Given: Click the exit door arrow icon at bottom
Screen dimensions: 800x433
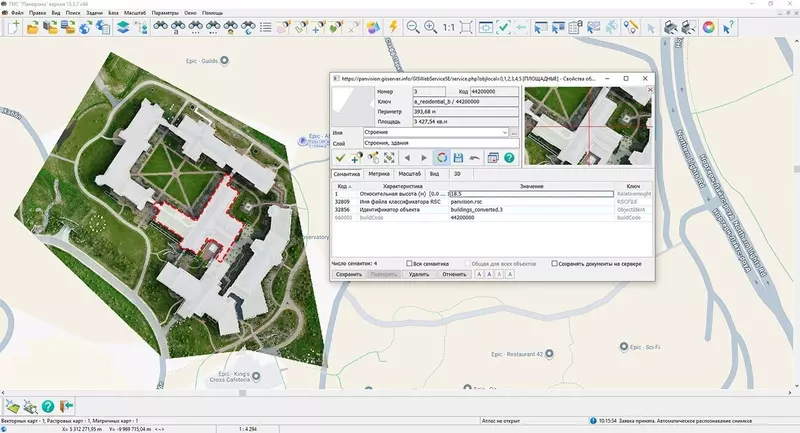Looking at the screenshot, I should pyautogui.click(x=66, y=406).
